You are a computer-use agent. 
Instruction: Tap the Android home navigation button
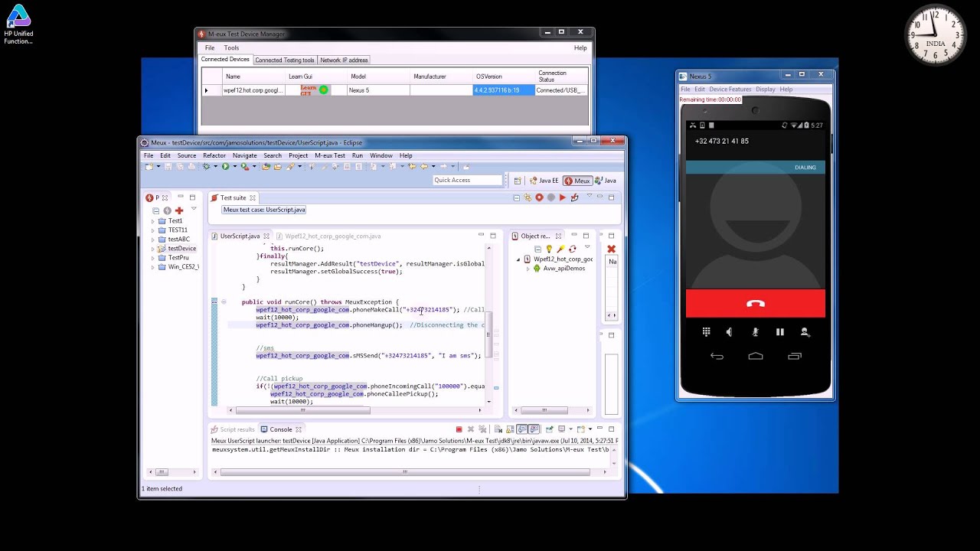[756, 356]
